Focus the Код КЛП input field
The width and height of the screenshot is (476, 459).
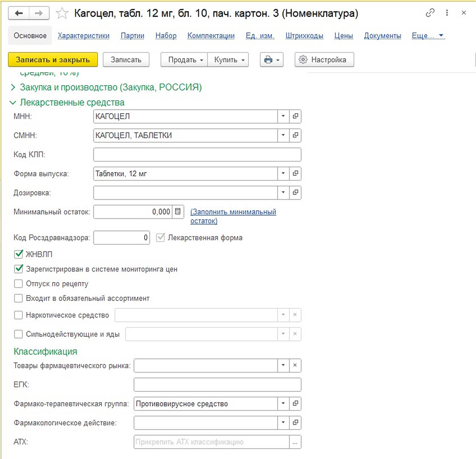[x=197, y=154]
